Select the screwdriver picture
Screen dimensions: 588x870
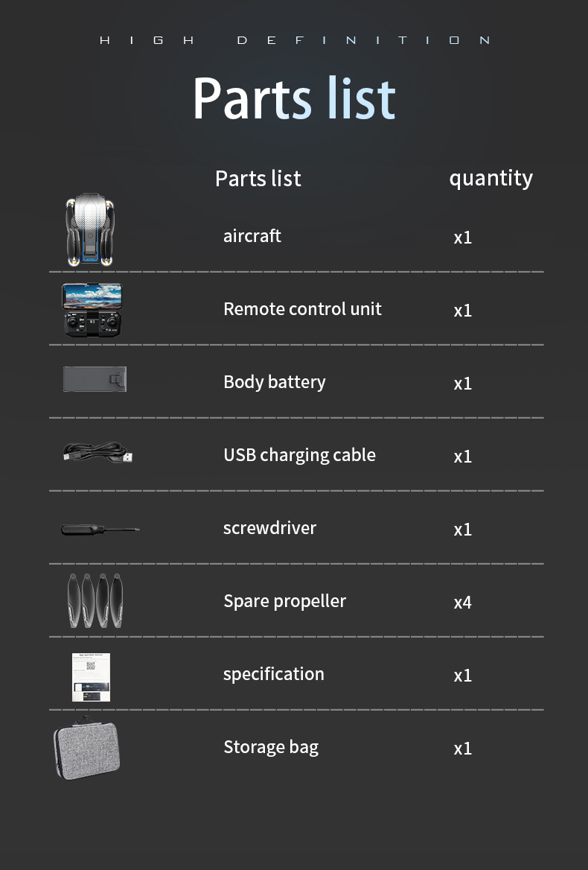click(100, 530)
